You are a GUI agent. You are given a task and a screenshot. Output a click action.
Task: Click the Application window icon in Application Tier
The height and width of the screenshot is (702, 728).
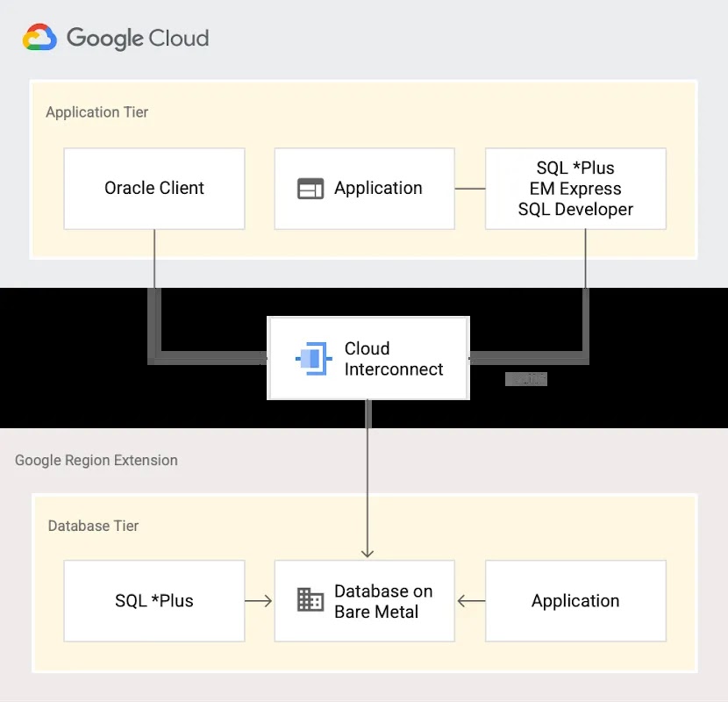pyautogui.click(x=312, y=188)
